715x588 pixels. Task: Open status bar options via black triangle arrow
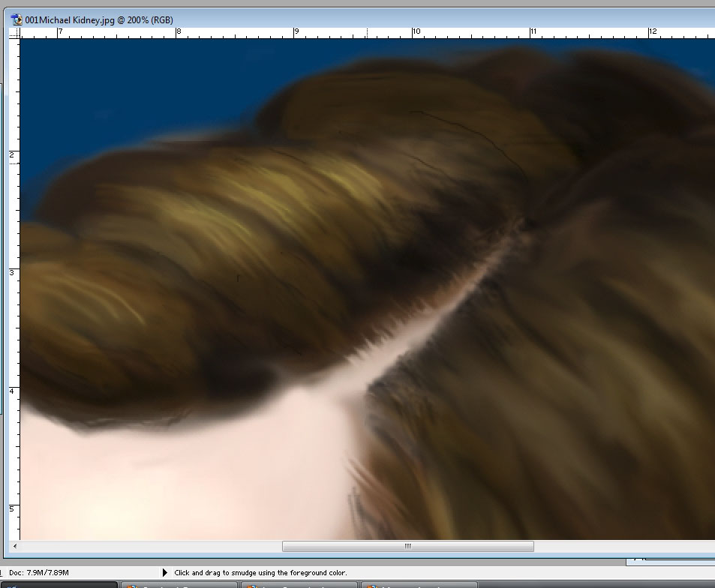[x=165, y=572]
